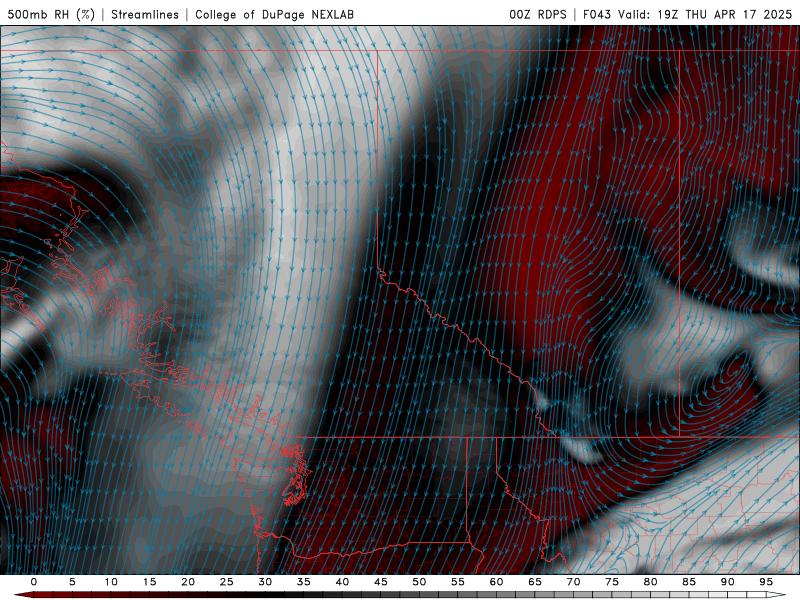Click the '5' label on the color scale
The height and width of the screenshot is (600, 800).
tap(72, 582)
